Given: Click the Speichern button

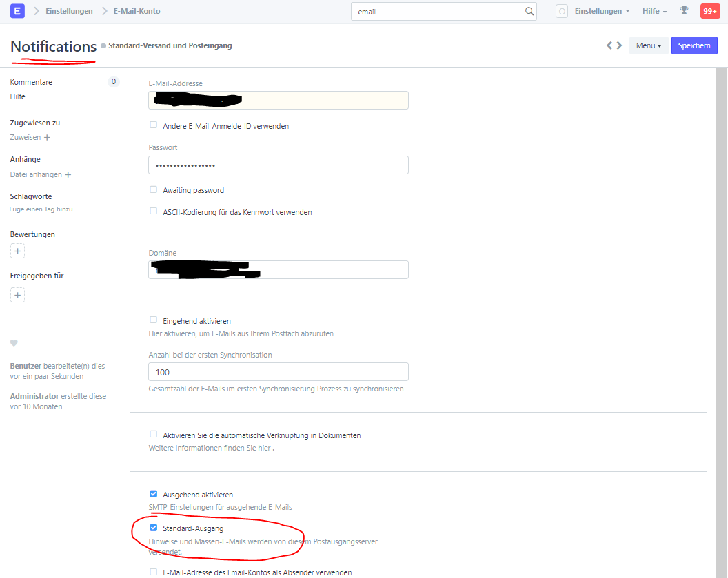Looking at the screenshot, I should [x=694, y=45].
